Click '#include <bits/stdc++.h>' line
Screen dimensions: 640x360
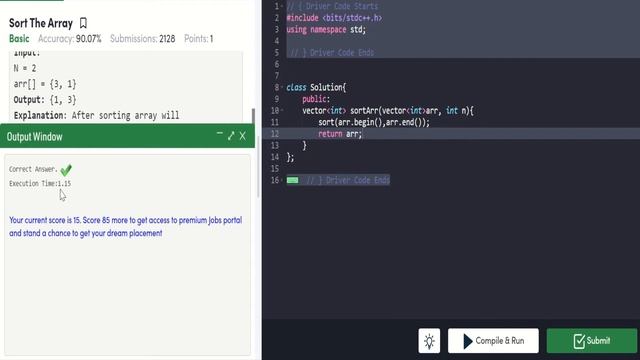(334, 18)
